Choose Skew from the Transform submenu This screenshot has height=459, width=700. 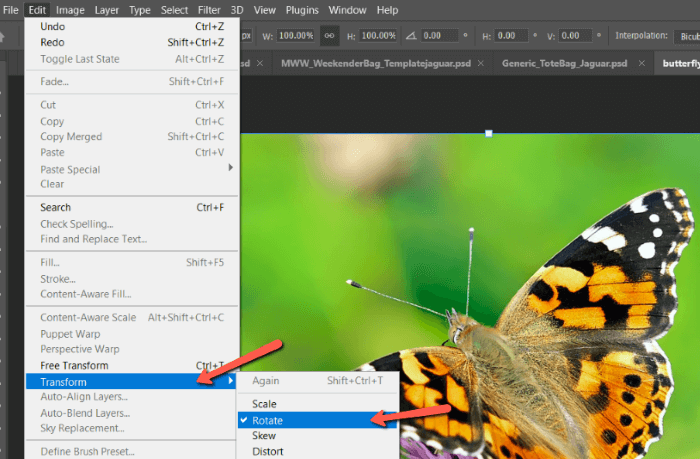coord(264,437)
